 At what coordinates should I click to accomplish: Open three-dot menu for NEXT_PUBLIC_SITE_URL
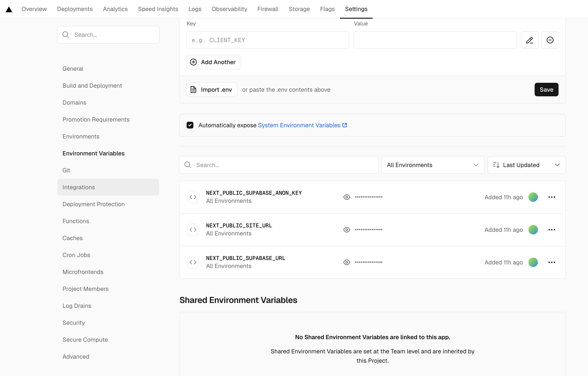(x=551, y=230)
